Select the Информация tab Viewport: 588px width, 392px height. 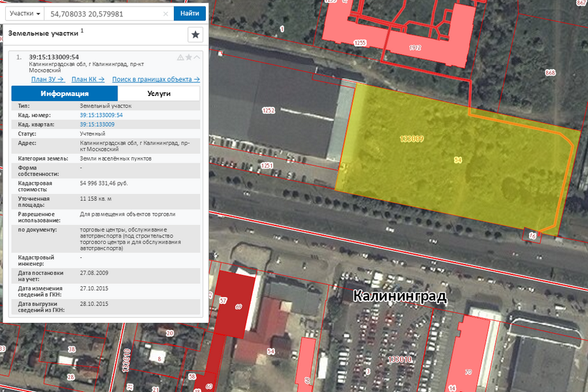coord(65,93)
